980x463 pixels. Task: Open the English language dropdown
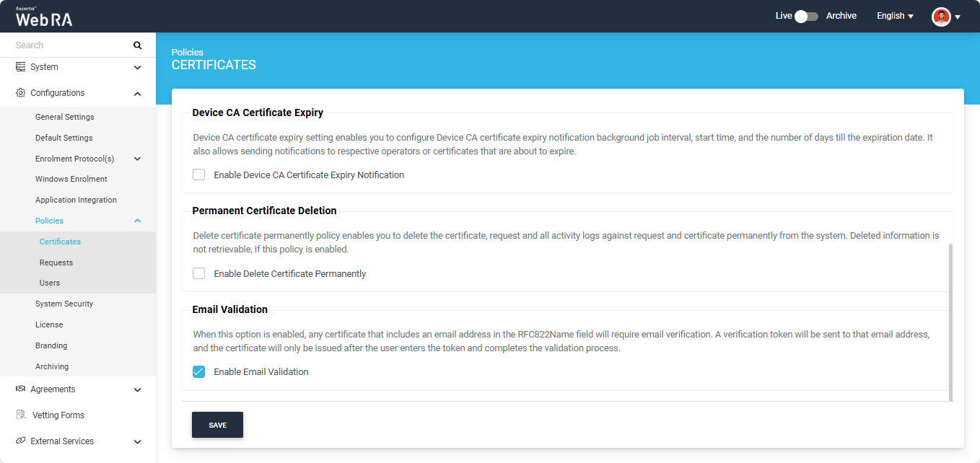(x=895, y=16)
